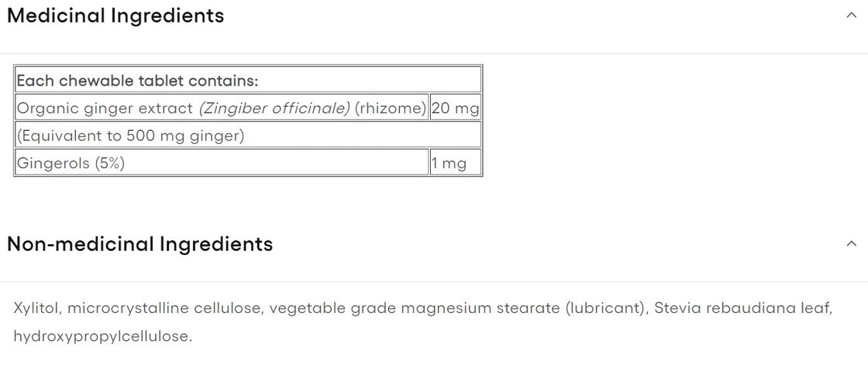Select the 'Each chewable tablet contains:' header row
The width and height of the screenshot is (868, 368).
click(x=137, y=80)
